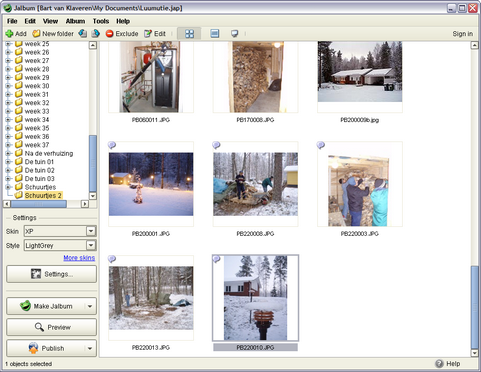Select the PB060011.JPG boiler thumbnail
The image size is (481, 372).
151,77
